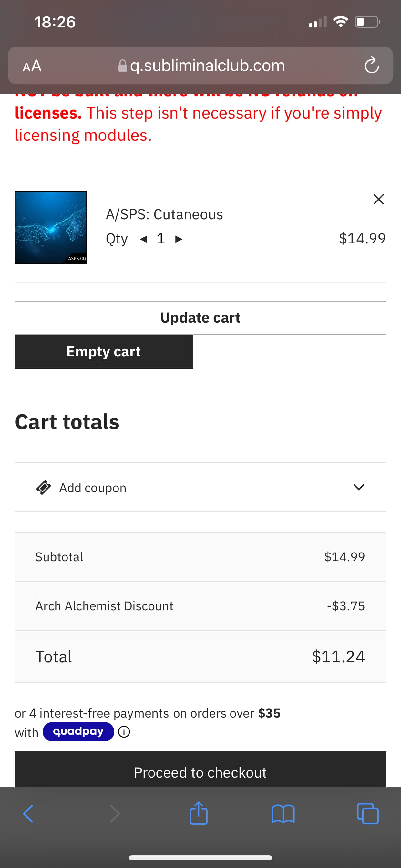Go back with Safari's back arrow
This screenshot has width=401, height=868.
pos(28,814)
